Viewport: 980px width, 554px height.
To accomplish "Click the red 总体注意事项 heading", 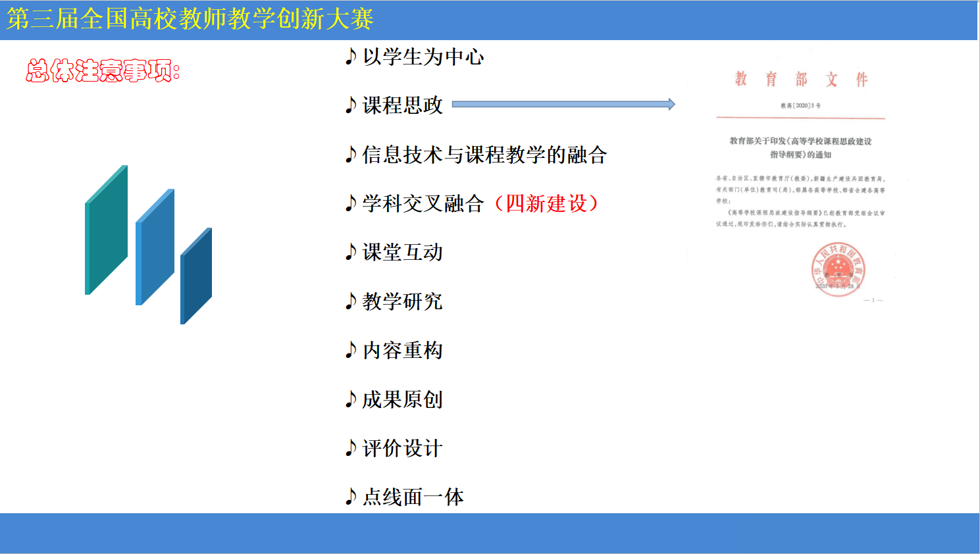I will (x=103, y=71).
